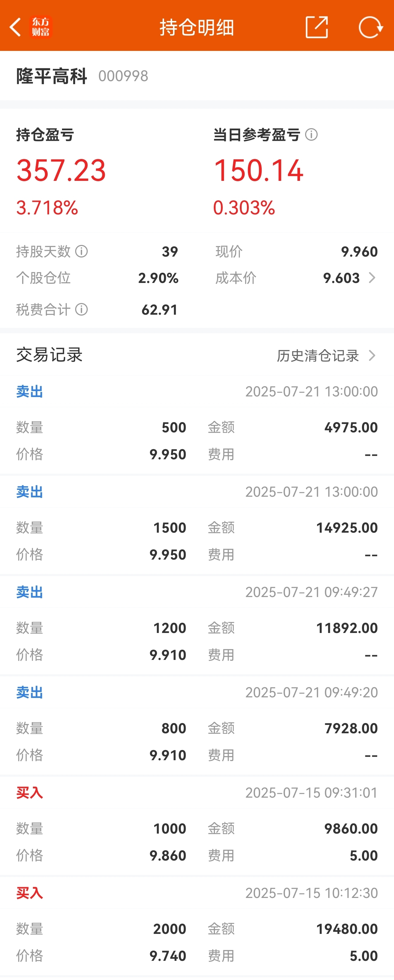Tap the 持仓盈亏 value 357.23
The width and height of the screenshot is (394, 980).
(61, 170)
